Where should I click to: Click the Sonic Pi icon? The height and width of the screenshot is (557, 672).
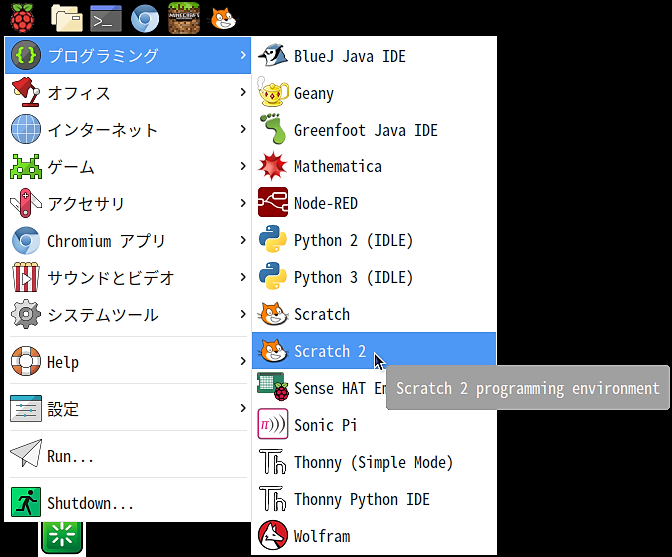tap(273, 424)
